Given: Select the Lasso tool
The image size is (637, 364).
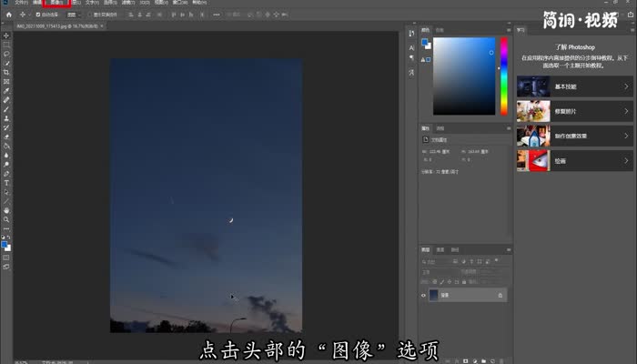Looking at the screenshot, I should [x=6, y=54].
